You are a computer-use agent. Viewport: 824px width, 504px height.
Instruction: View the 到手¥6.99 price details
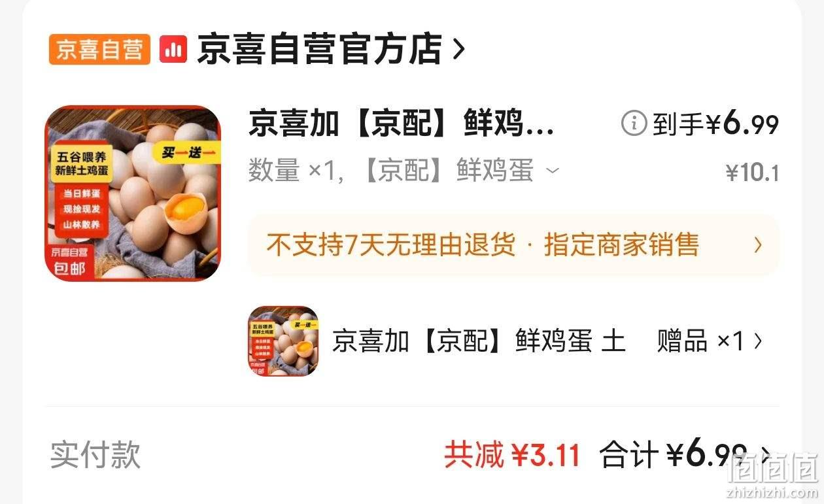(x=715, y=124)
